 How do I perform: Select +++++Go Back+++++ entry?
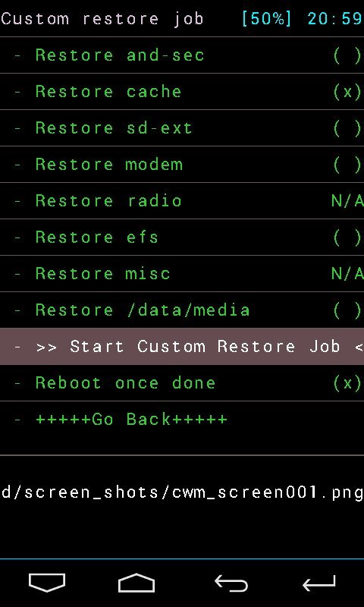click(182, 420)
